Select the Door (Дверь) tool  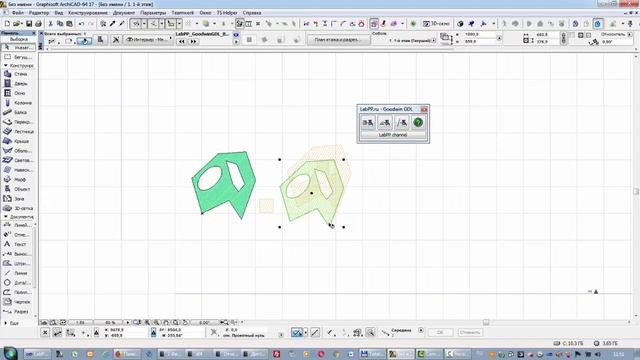click(x=18, y=83)
